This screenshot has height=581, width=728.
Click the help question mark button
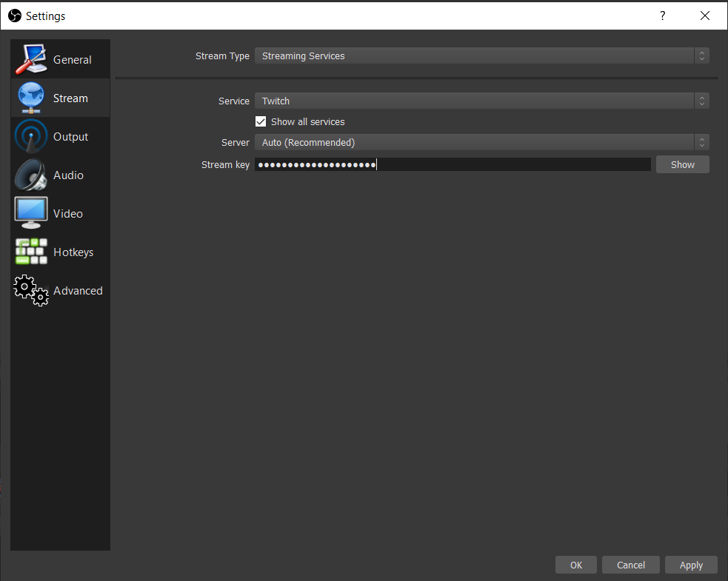663,16
